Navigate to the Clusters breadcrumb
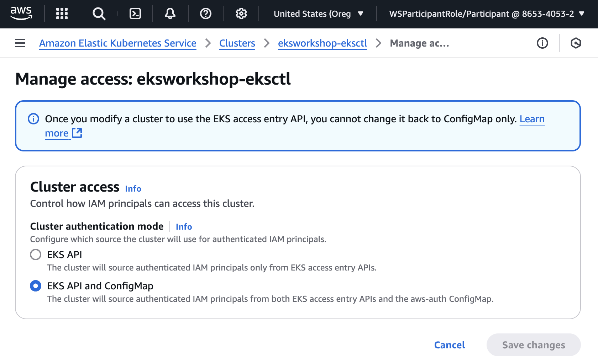Screen dimensions: 598x364 (237, 43)
